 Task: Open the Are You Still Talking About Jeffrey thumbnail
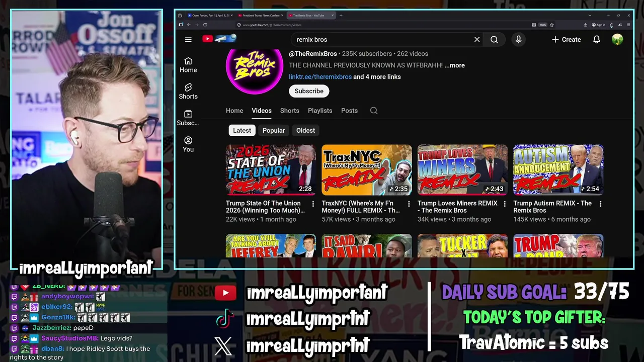[271, 246]
